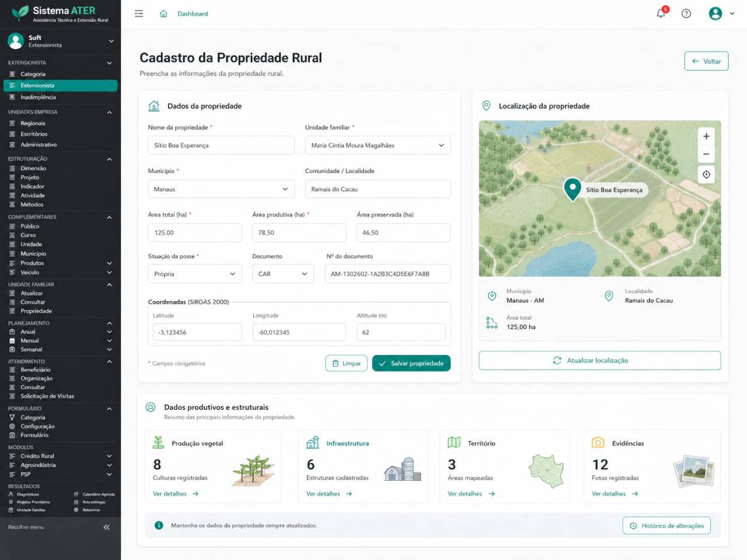Open the Documento CAR dropdown

point(283,274)
